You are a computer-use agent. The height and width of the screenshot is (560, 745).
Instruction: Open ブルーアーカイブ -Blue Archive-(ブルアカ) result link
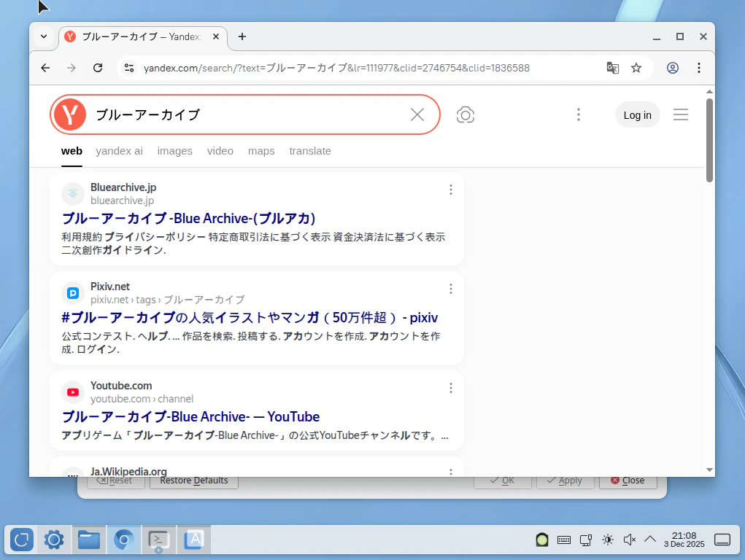(x=189, y=219)
